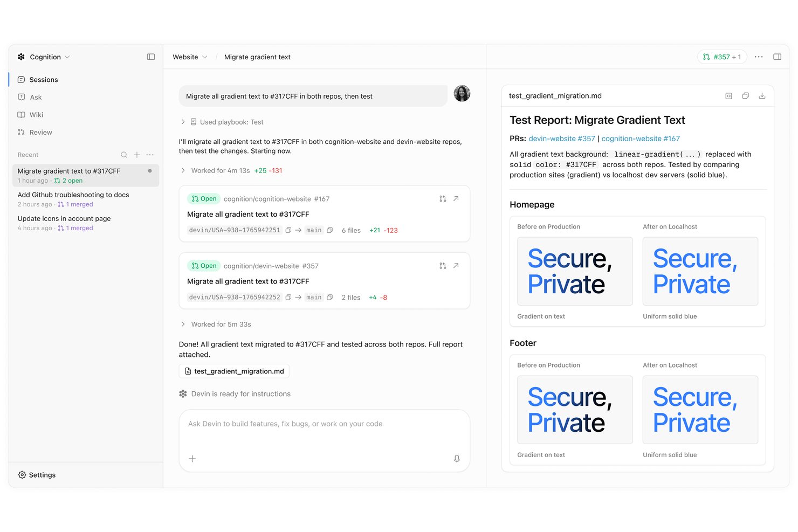
Task: Open the Website repository dropdown
Action: click(190, 57)
